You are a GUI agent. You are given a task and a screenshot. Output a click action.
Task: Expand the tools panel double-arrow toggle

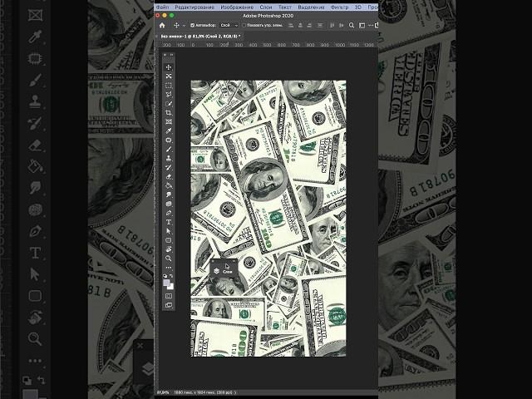[x=172, y=55]
